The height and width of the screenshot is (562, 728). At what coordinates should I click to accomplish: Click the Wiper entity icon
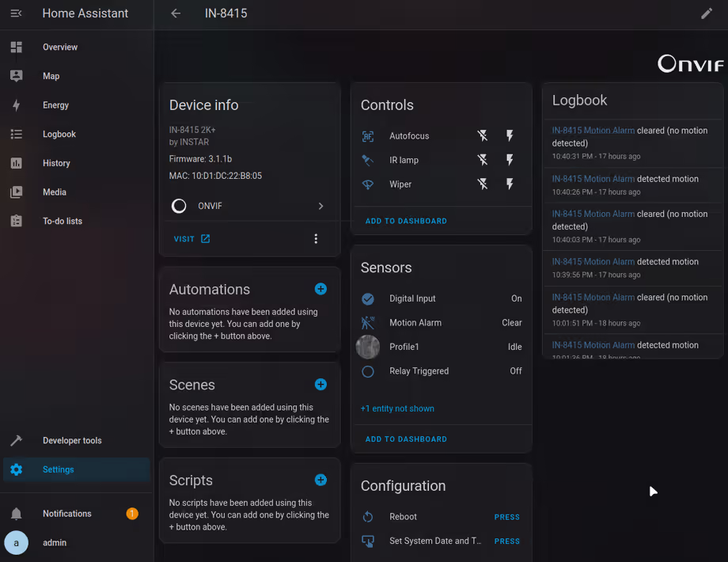point(368,184)
